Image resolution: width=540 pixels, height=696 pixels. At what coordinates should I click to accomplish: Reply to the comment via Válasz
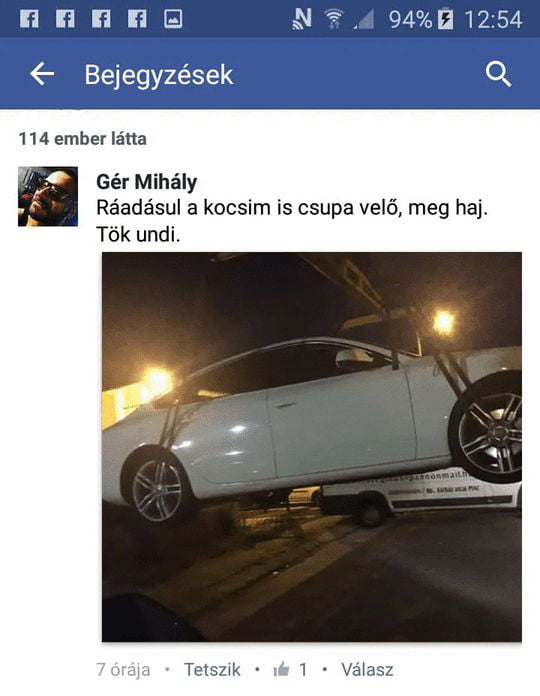point(367,669)
